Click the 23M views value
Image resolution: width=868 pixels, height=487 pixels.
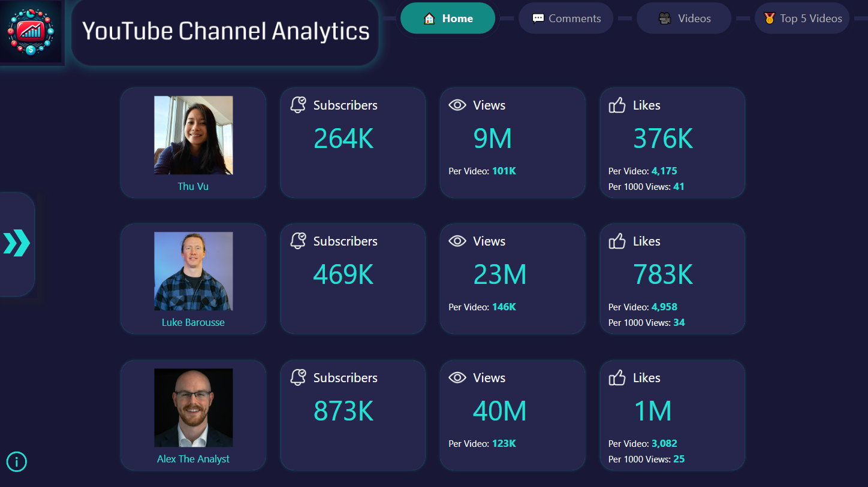tap(500, 274)
